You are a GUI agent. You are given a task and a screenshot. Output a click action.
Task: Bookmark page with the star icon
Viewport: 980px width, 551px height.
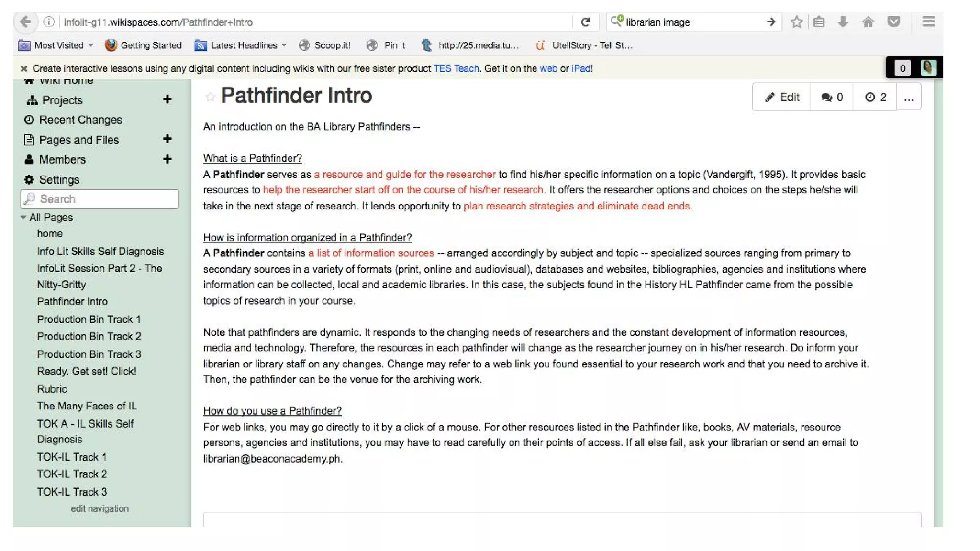tap(796, 22)
